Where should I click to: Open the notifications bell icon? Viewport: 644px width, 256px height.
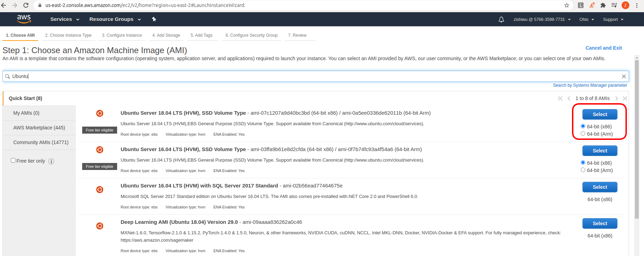tap(501, 20)
